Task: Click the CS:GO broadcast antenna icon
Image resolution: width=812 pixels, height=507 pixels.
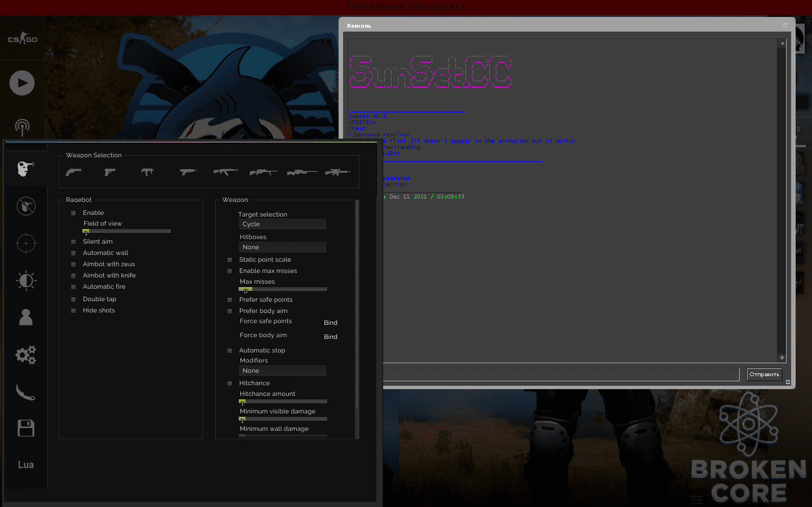Action: tap(22, 127)
